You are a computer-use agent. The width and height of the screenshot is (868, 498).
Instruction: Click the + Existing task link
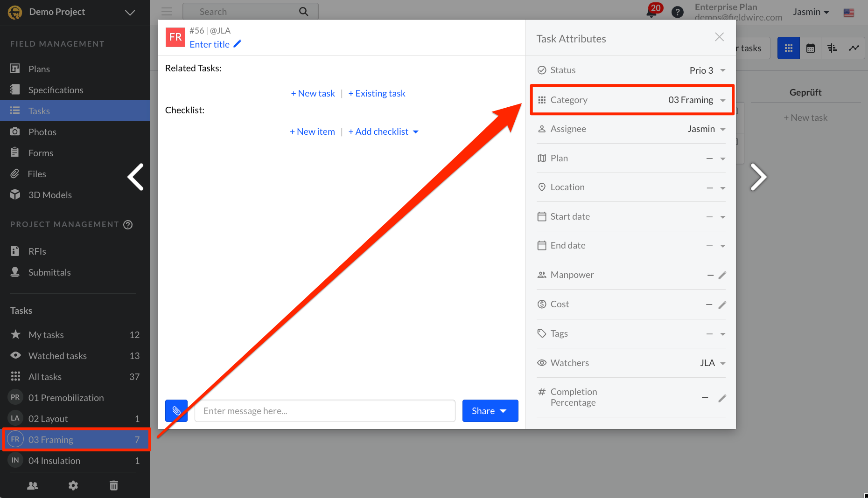[x=377, y=93]
